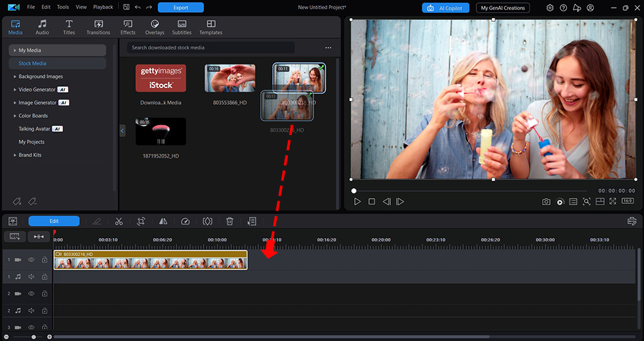644x341 pixels.
Task: Select the scissors split tool
Action: click(x=118, y=221)
